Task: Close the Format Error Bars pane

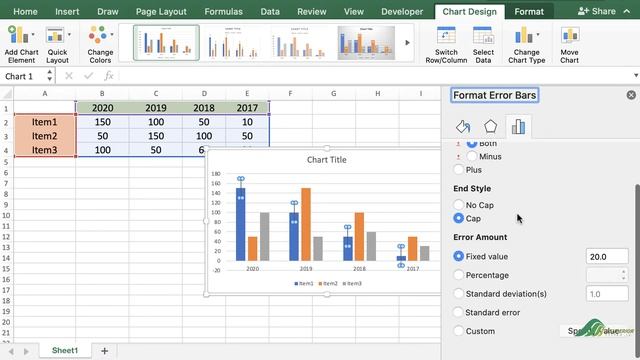Action: [631, 95]
